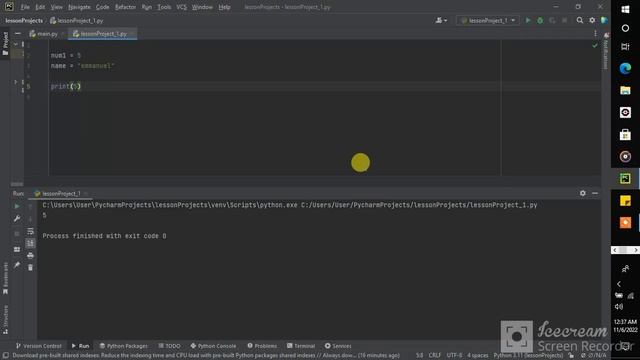The width and height of the screenshot is (640, 360).
Task: Open Windows Start menu
Action: [625, 9]
